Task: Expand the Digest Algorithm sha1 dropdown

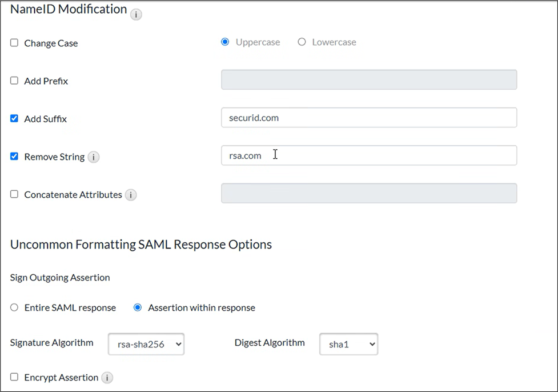Action: (348, 344)
